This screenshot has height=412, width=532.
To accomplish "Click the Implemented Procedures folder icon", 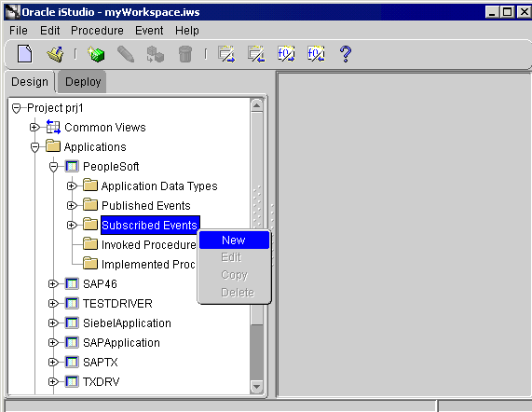I will tap(90, 263).
